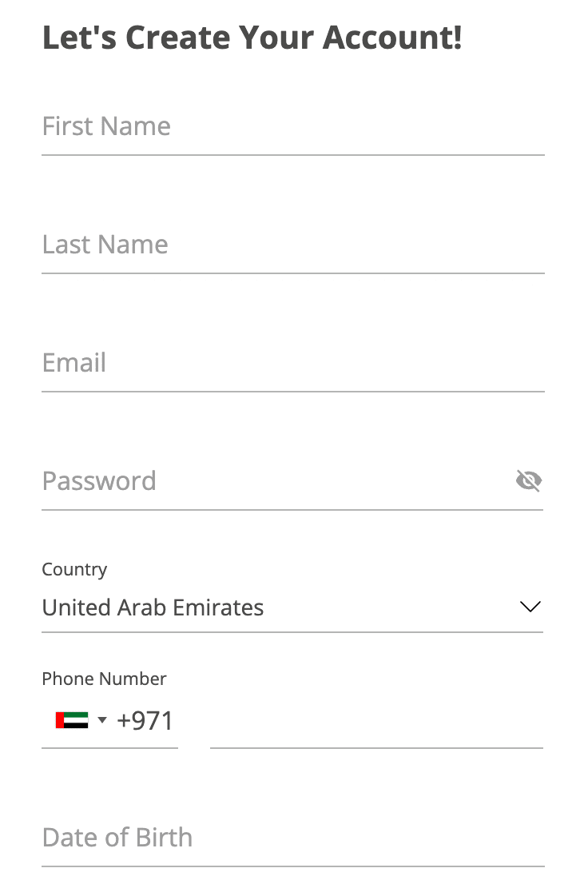Toggle password visibility with the crossed-eye icon
This screenshot has height=892, width=588.
(x=528, y=480)
